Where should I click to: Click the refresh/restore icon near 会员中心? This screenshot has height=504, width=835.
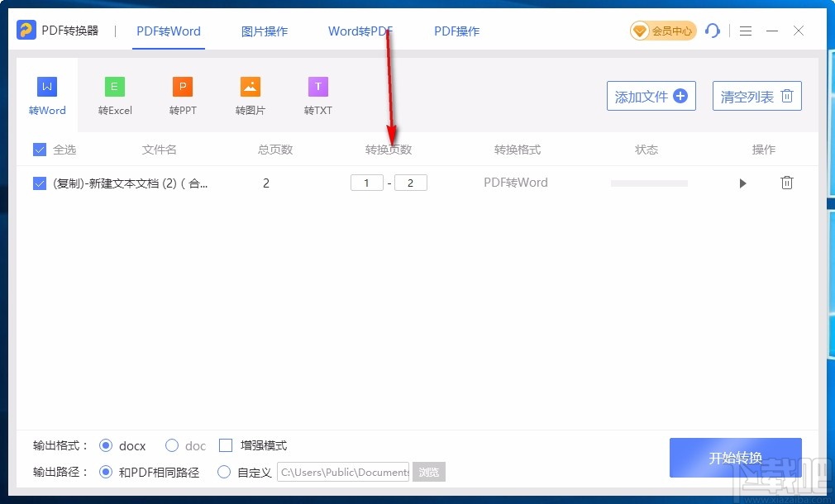click(713, 31)
